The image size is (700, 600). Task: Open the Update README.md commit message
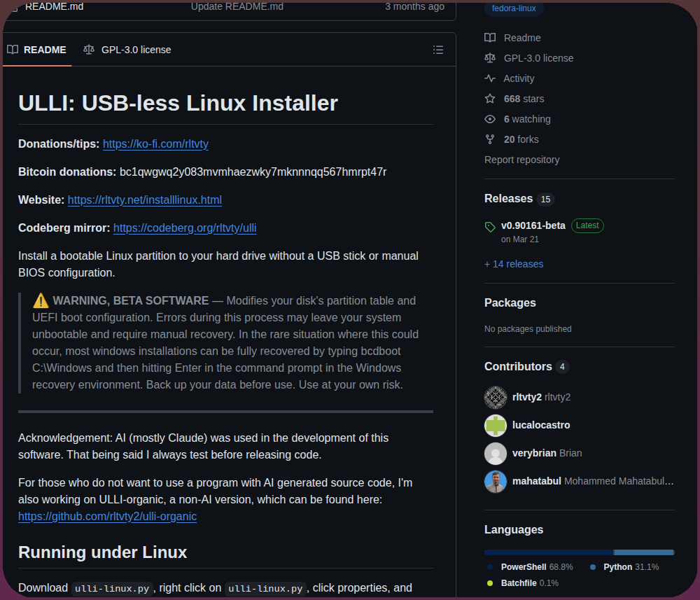point(237,7)
